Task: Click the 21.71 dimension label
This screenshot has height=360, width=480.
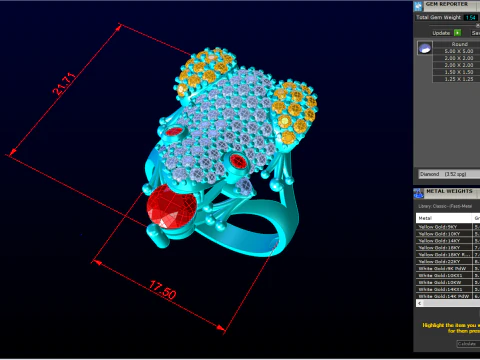Action: coord(64,83)
